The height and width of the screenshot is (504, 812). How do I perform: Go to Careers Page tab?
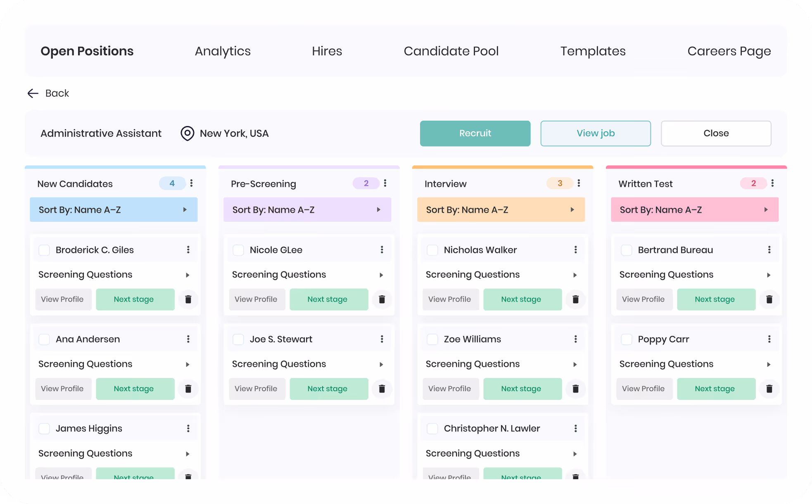pos(729,51)
